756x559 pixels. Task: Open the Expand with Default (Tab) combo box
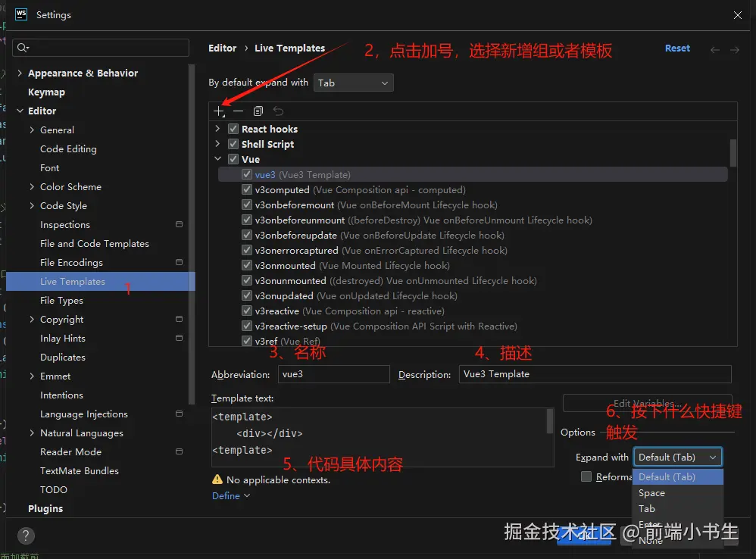[678, 458]
